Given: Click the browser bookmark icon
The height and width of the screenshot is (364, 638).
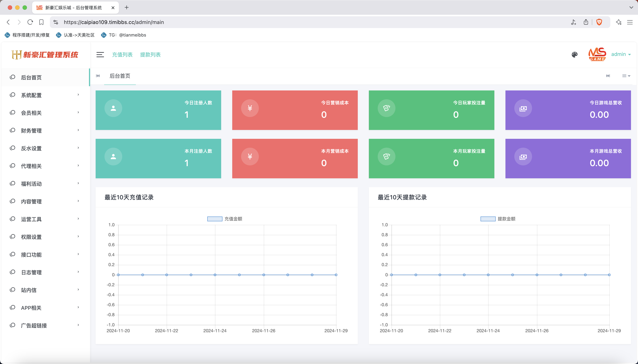Looking at the screenshot, I should click(x=42, y=22).
